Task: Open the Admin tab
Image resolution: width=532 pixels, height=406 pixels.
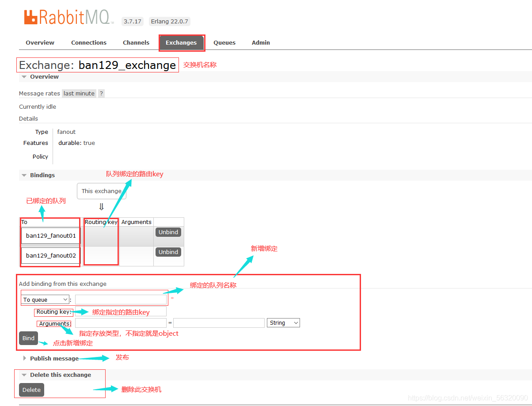Action: pyautogui.click(x=261, y=43)
